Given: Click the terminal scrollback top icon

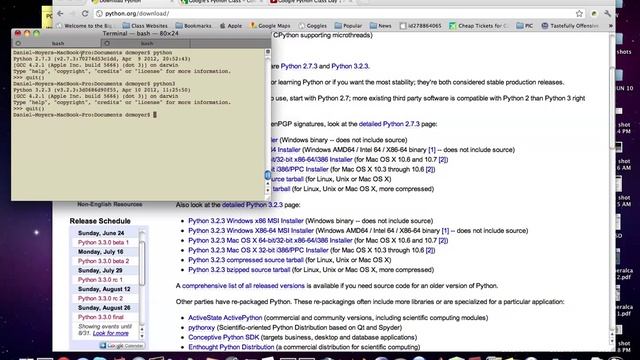Looking at the screenshot, I should point(268,52).
